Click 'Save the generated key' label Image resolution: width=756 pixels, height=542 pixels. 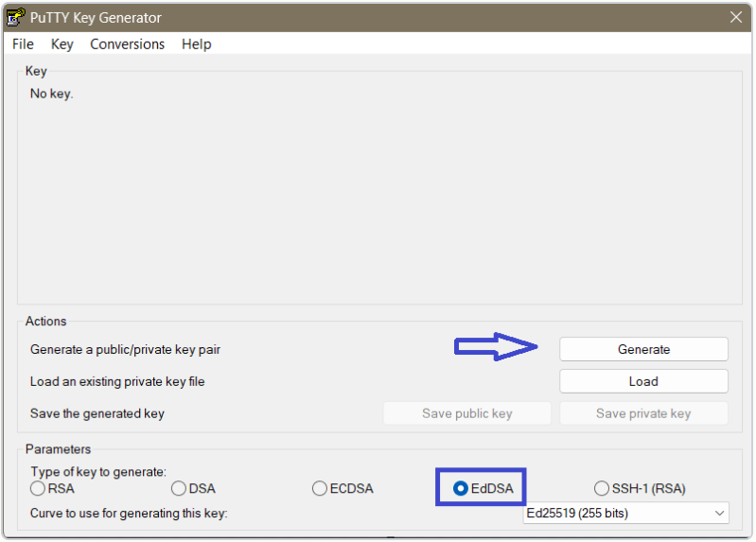(x=97, y=413)
